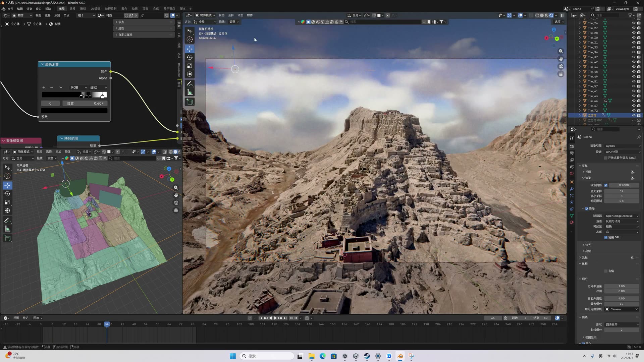Hide Tile_48 with its eye icon
The image size is (644, 362).
[634, 72]
